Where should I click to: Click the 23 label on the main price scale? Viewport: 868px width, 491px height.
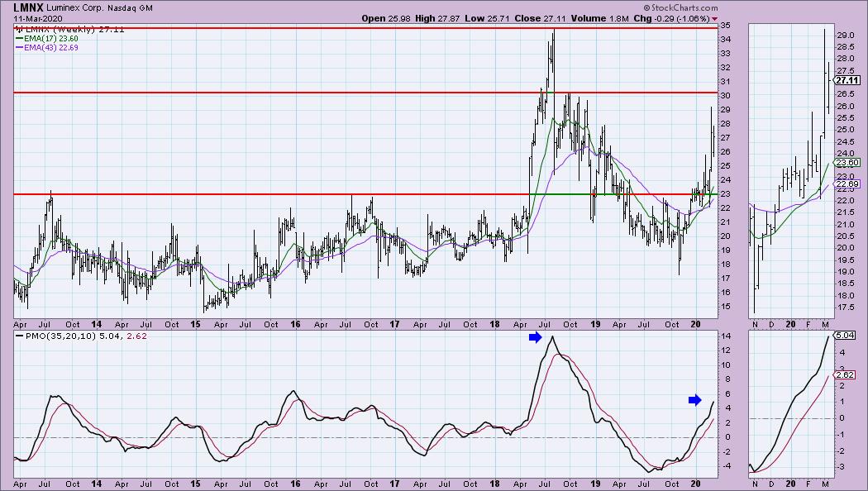tap(725, 194)
